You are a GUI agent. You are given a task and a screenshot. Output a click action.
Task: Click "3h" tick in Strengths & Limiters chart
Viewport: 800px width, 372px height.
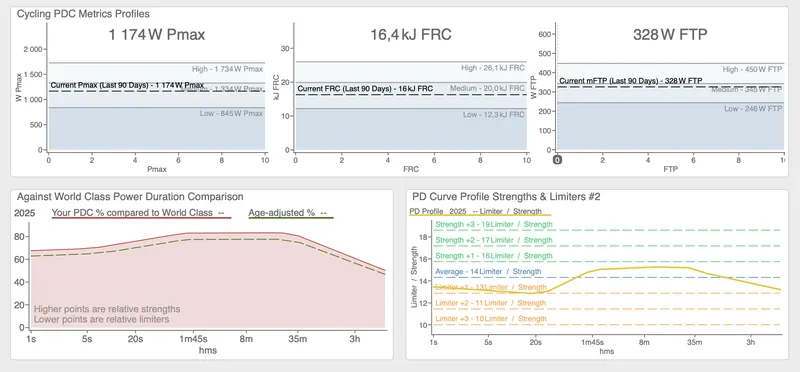pyautogui.click(x=751, y=342)
